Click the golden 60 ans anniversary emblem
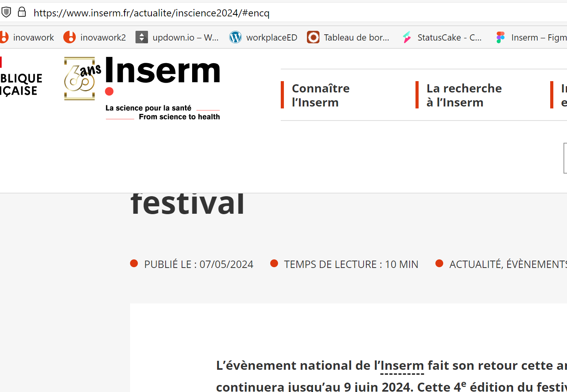The width and height of the screenshot is (567, 392). coord(80,78)
